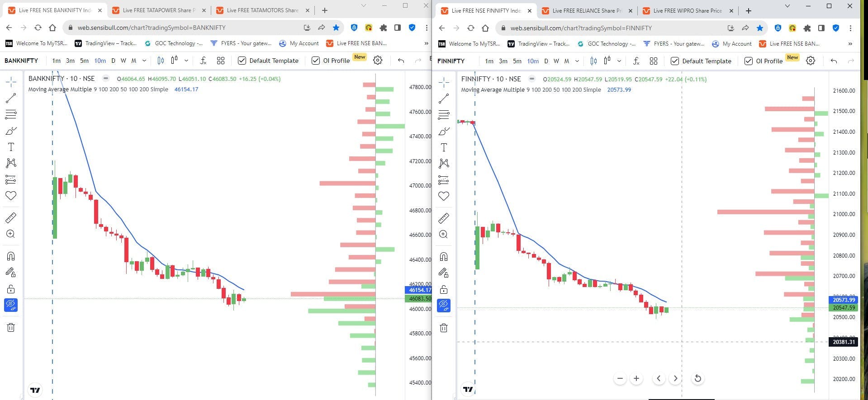The image size is (868, 400).
Task: Open tab search chevron in FINNIFTY browser window
Action: [787, 6]
